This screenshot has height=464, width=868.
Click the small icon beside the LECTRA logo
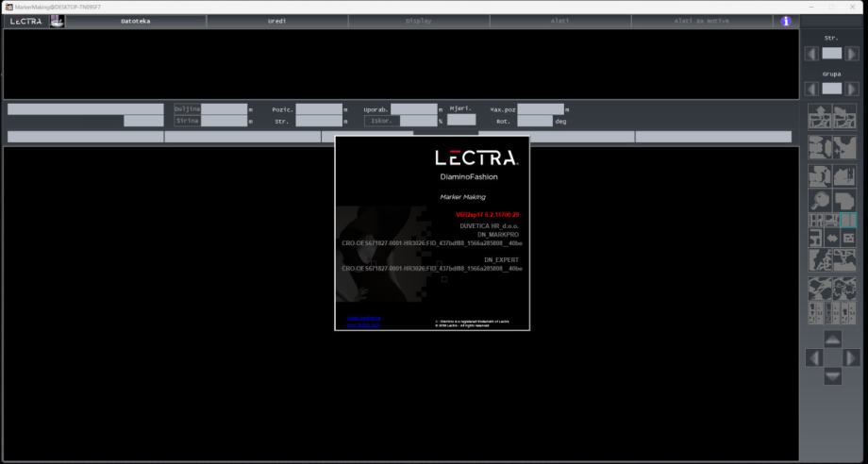tap(57, 21)
